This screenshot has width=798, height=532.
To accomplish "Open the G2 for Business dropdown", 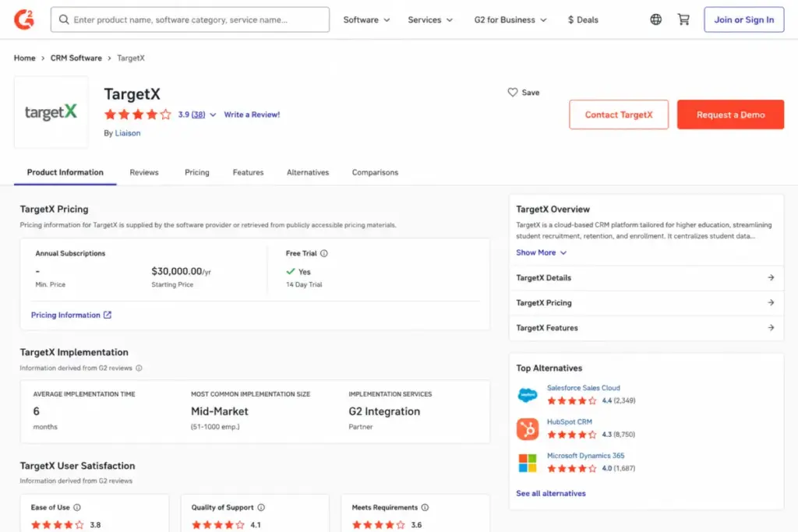I will tap(510, 19).
